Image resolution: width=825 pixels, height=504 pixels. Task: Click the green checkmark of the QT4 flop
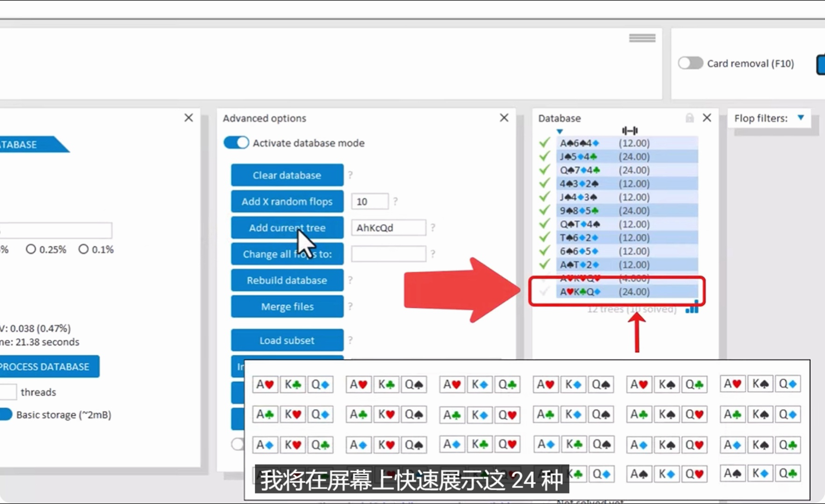click(x=544, y=224)
